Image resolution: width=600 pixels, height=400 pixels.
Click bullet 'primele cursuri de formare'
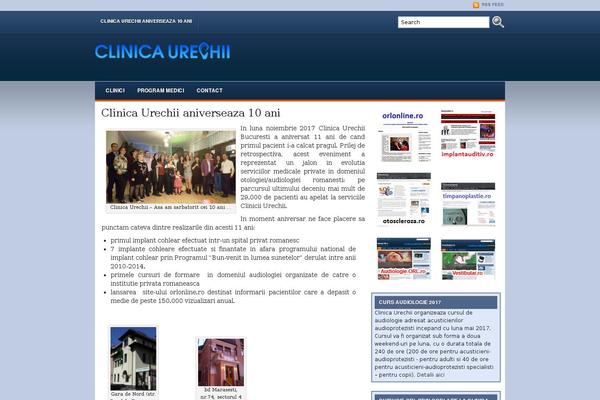pyautogui.click(x=233, y=279)
